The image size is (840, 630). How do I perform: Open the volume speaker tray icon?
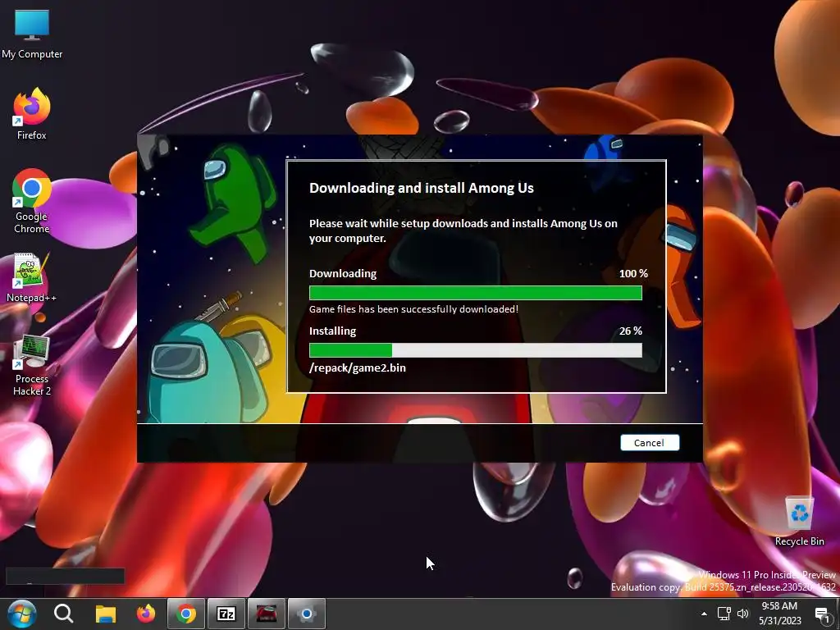coord(743,614)
